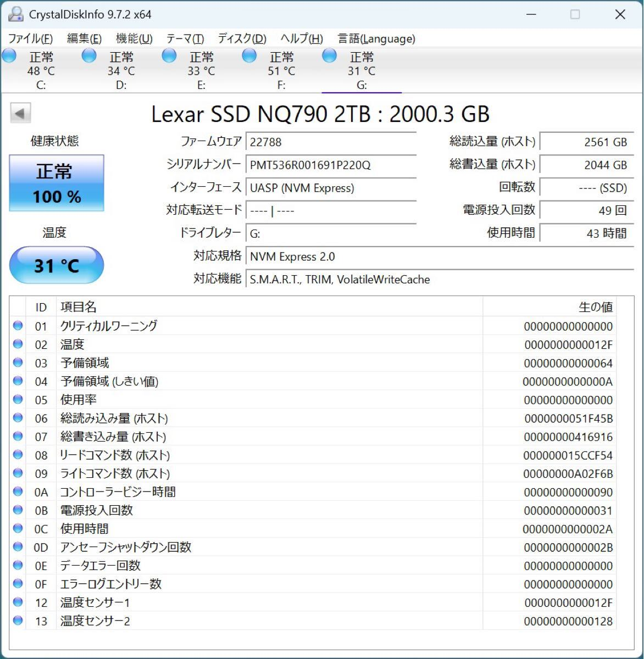Click total host writes value 2044 GB

point(587,165)
